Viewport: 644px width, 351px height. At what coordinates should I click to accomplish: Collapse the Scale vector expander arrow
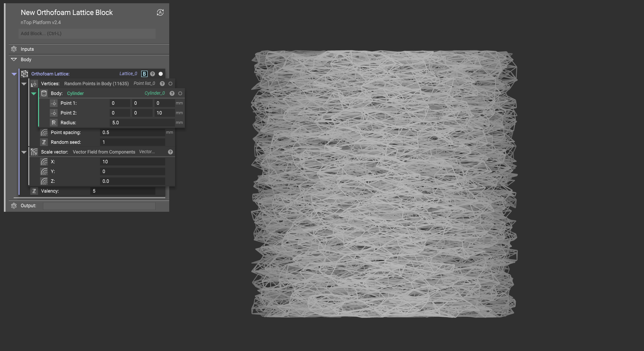pos(24,152)
